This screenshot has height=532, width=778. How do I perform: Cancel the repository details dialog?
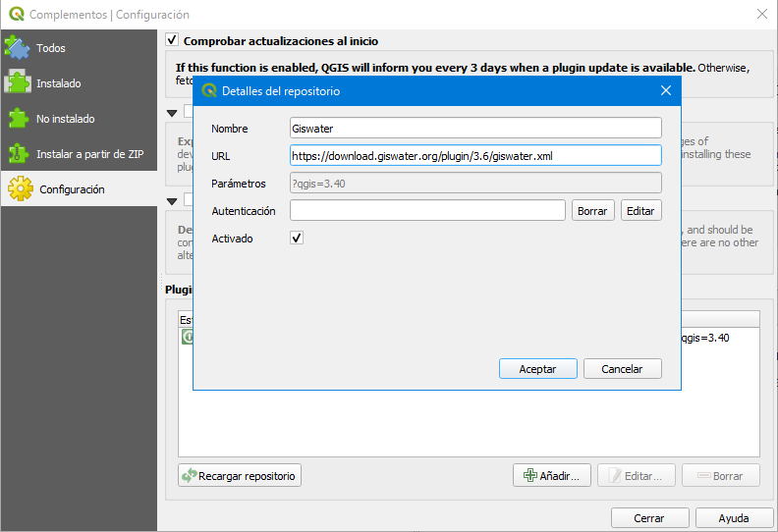click(622, 369)
